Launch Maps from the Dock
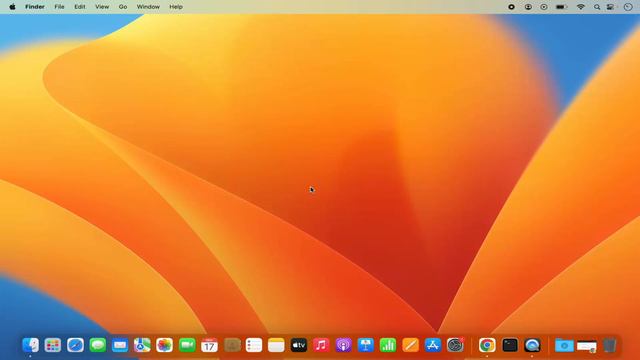 (142, 345)
